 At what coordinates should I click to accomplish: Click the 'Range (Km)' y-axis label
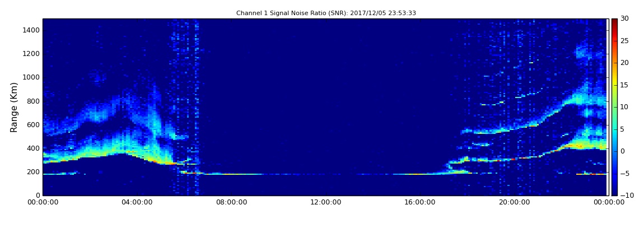coord(14,107)
